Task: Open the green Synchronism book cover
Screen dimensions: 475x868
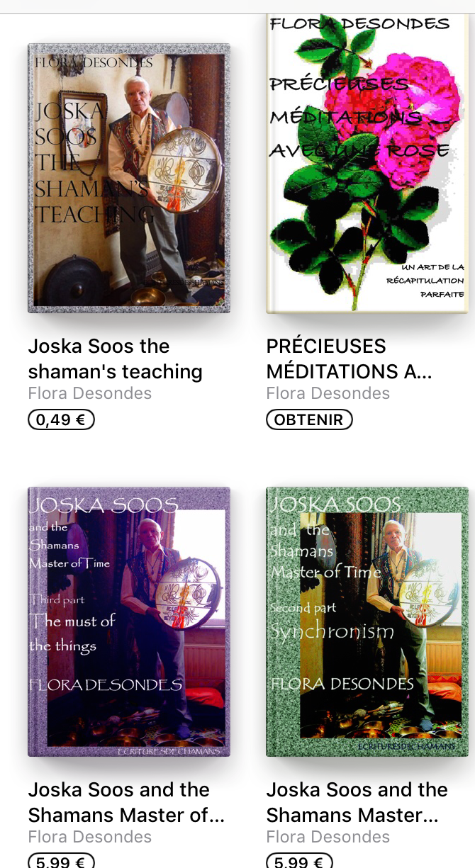Action: click(367, 622)
